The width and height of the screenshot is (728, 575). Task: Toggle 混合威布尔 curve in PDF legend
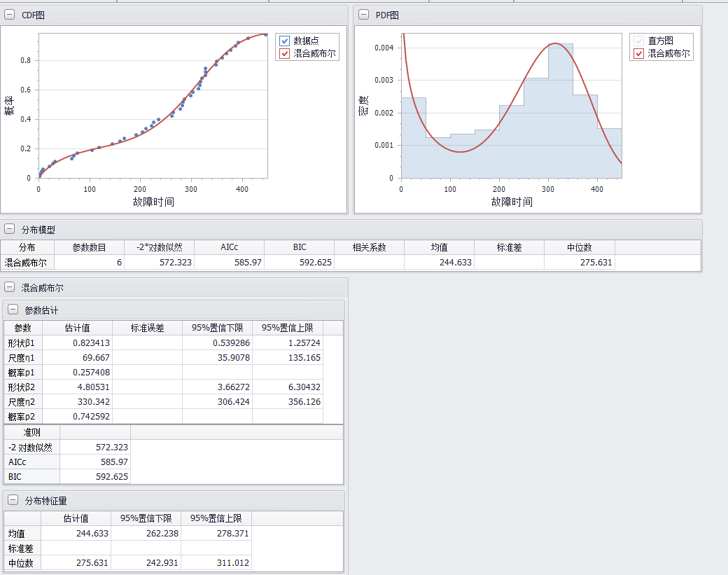[x=638, y=53]
